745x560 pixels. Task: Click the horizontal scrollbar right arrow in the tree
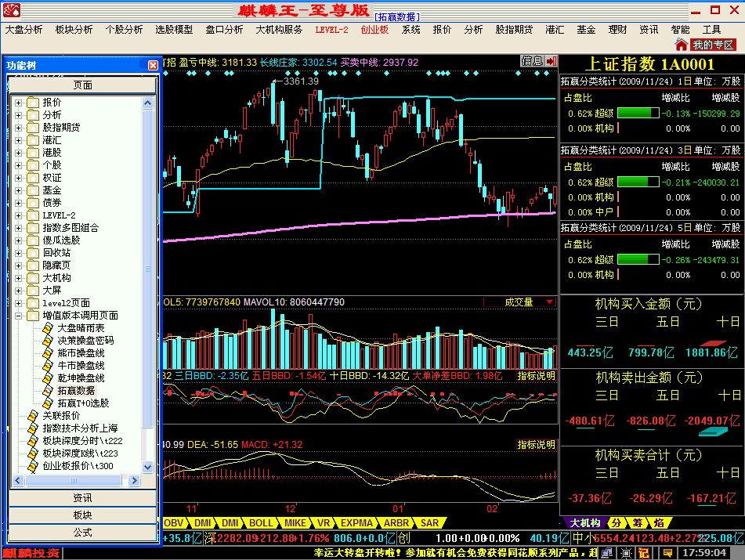tap(135, 481)
